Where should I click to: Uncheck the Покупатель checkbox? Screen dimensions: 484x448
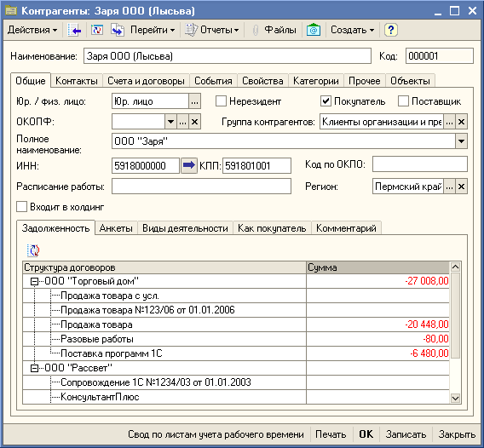click(x=326, y=101)
